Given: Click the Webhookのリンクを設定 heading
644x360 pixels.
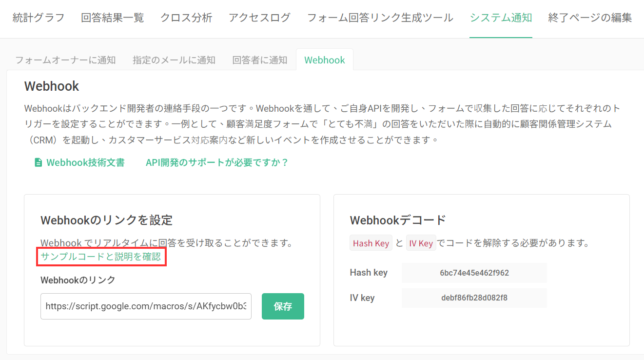Looking at the screenshot, I should [107, 220].
